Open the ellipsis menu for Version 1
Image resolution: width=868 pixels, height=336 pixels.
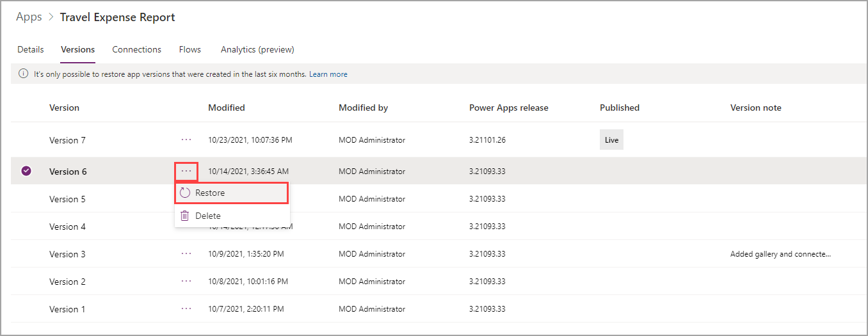(x=186, y=308)
